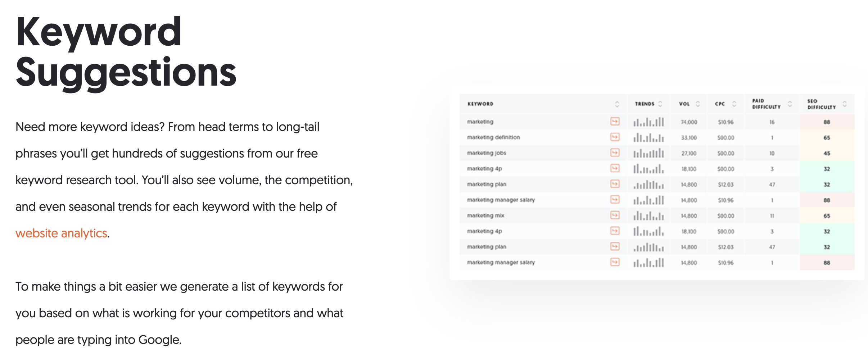Click the arrow icon beside marketing keyword
Viewport: 868px width, 364px height.
(x=615, y=122)
